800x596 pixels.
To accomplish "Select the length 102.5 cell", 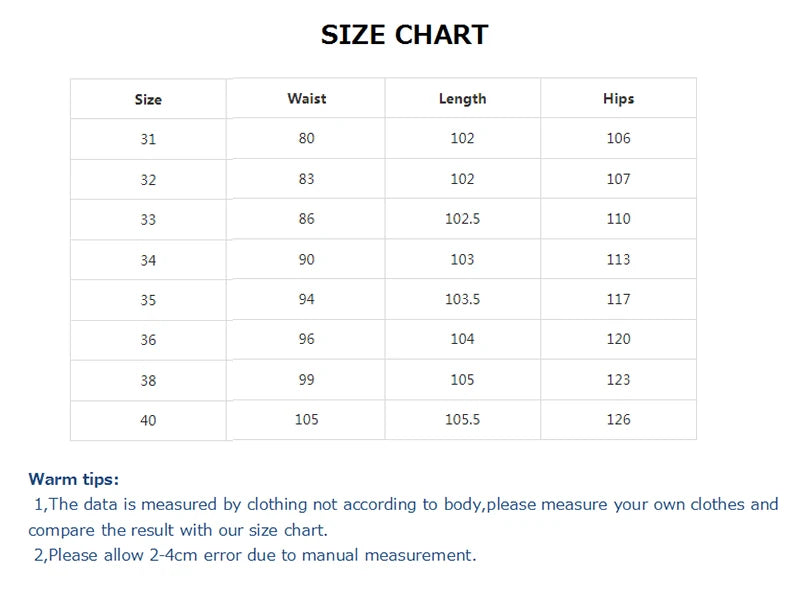I will pos(462,219).
